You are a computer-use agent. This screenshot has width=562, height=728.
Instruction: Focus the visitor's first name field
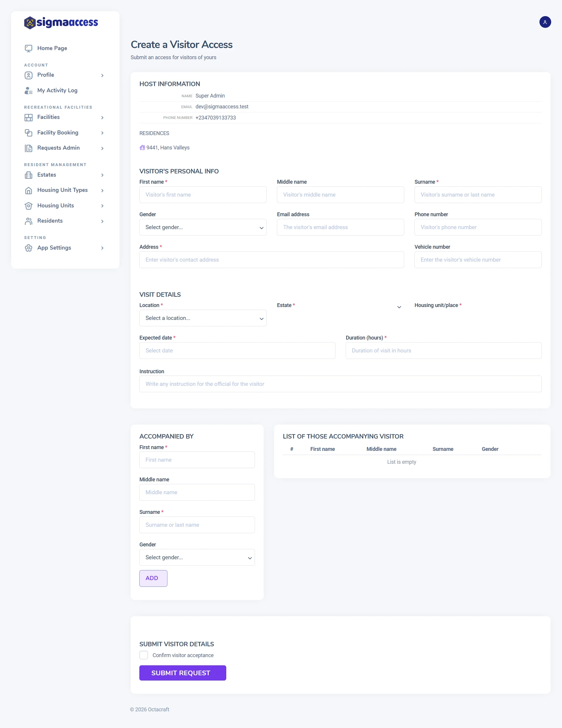(x=203, y=195)
